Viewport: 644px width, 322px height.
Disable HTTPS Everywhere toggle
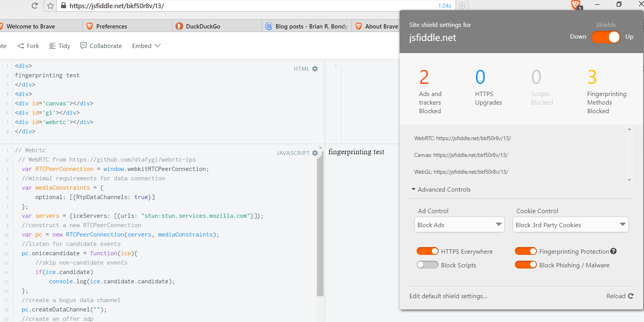[x=428, y=251]
